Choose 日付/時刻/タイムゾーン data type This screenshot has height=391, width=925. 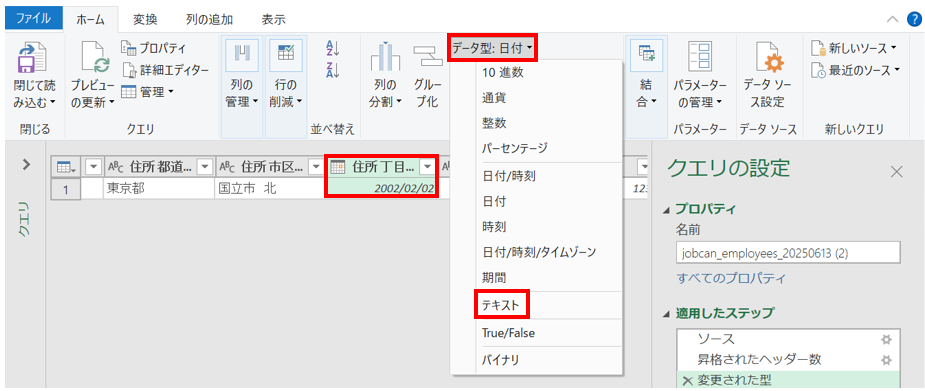point(539,252)
